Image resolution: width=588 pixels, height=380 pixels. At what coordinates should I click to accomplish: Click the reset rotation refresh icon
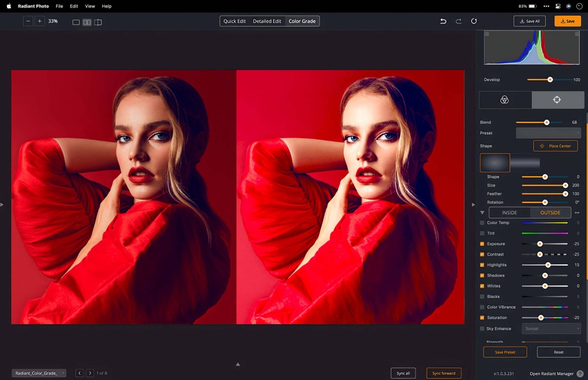click(x=474, y=21)
